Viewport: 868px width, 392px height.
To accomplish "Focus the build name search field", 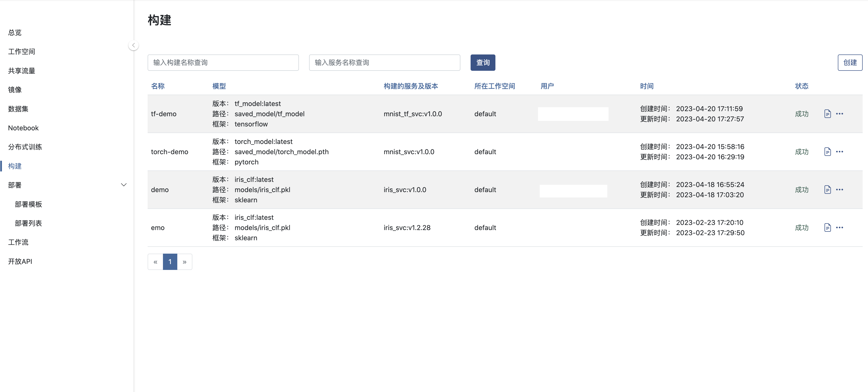I will click(x=223, y=62).
